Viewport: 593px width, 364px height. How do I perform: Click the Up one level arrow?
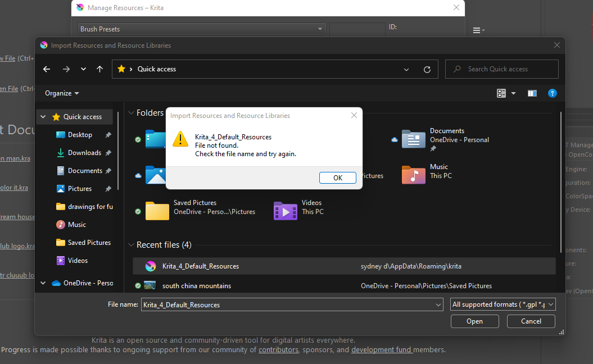[99, 69]
